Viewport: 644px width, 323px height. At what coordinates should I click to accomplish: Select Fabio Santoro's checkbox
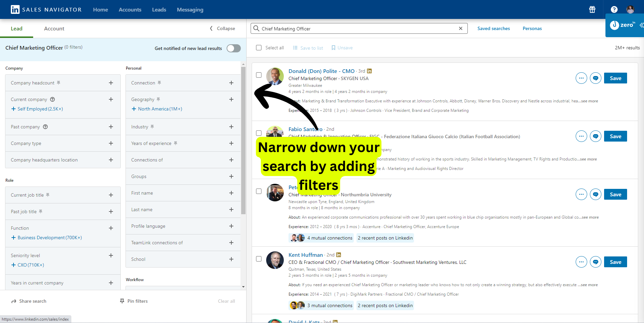[x=259, y=133]
